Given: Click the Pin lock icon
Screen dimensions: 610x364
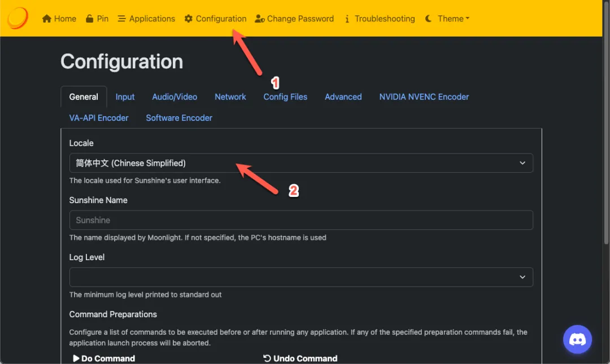Looking at the screenshot, I should coord(90,19).
